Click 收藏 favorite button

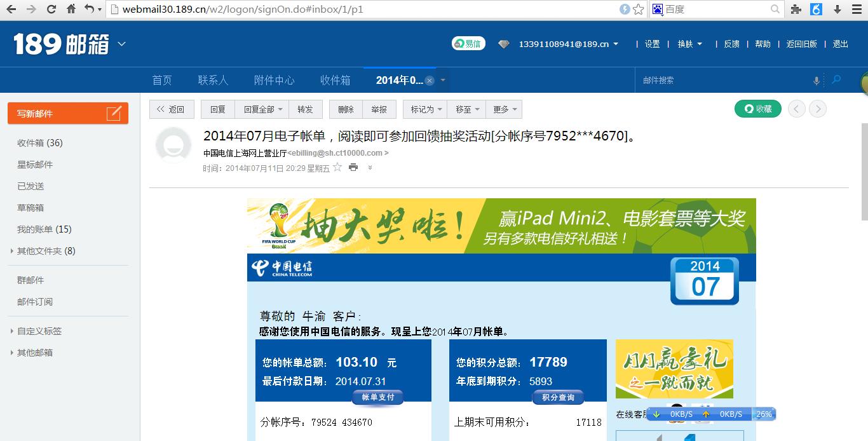[x=758, y=109]
